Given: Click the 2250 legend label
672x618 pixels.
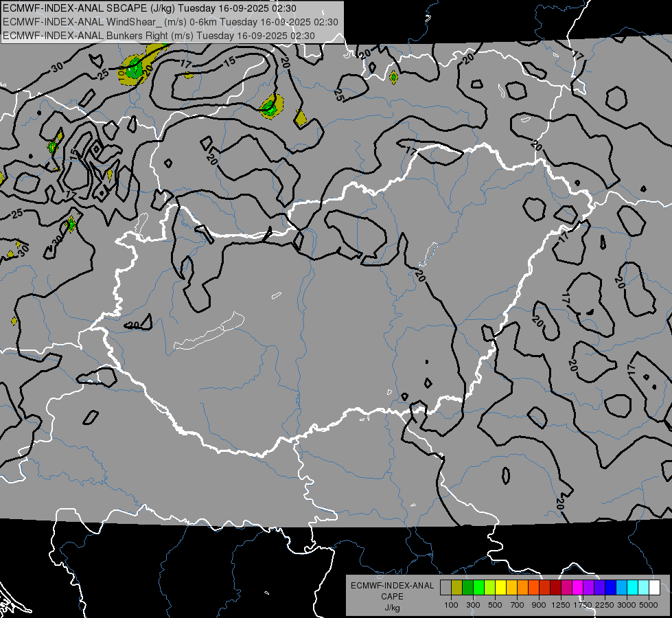Looking at the screenshot, I should click(x=605, y=605).
